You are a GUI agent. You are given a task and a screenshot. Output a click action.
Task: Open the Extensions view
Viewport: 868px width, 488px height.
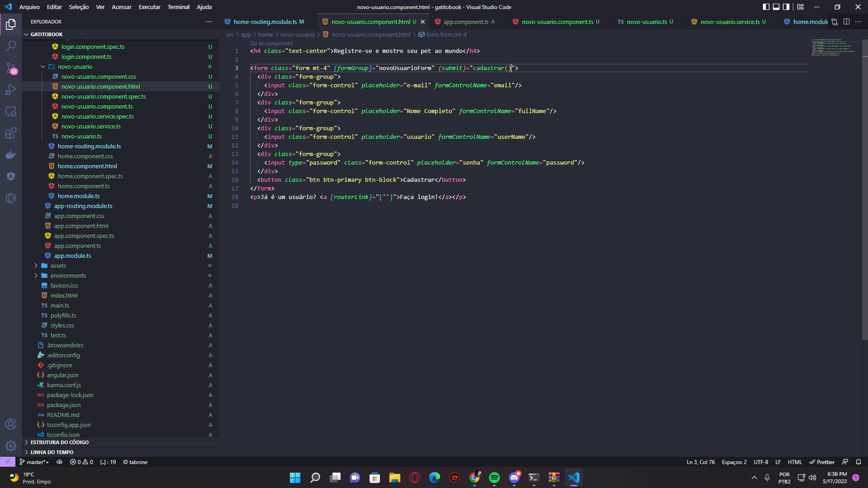pyautogui.click(x=11, y=133)
